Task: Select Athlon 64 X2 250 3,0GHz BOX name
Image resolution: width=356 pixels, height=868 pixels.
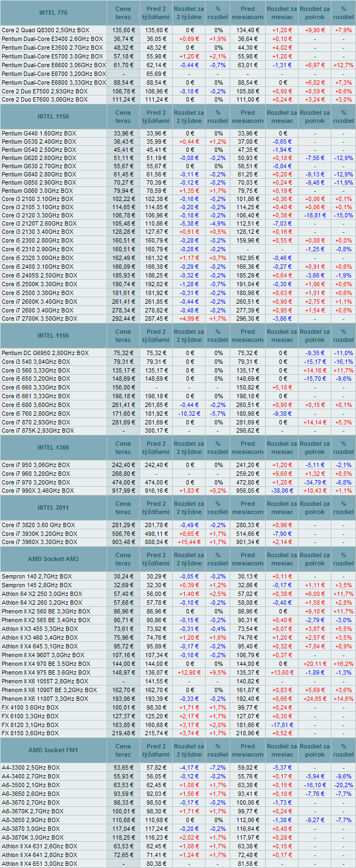Action: [42, 594]
